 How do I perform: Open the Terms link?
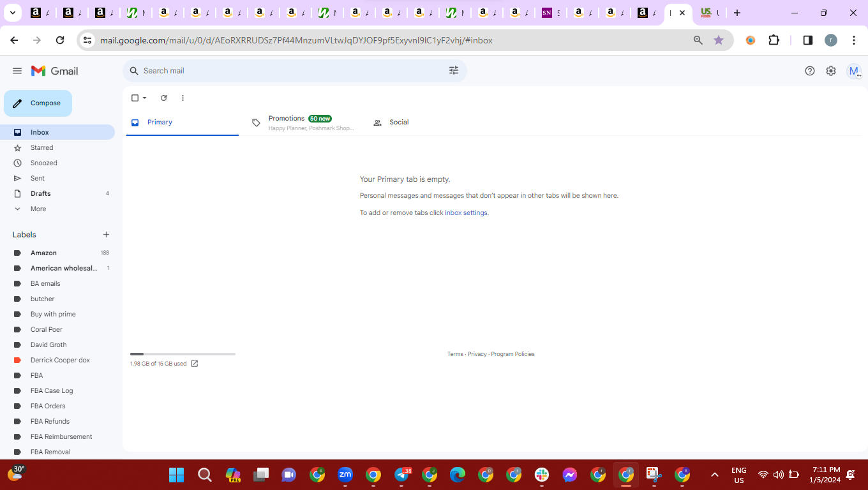click(455, 354)
